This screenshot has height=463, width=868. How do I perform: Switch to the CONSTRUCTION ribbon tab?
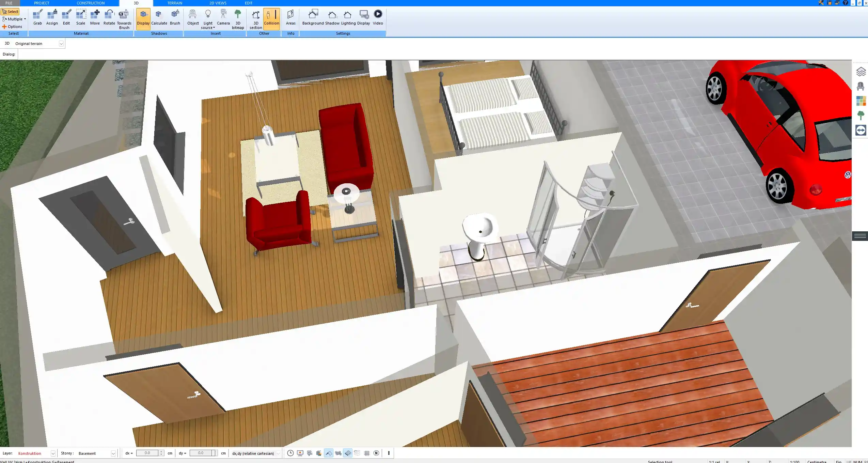(91, 3)
